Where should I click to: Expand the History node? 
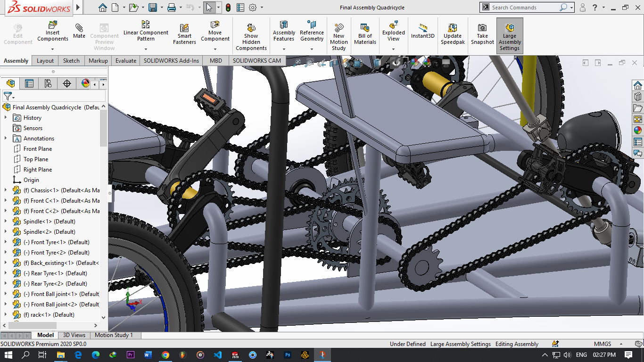click(6, 118)
